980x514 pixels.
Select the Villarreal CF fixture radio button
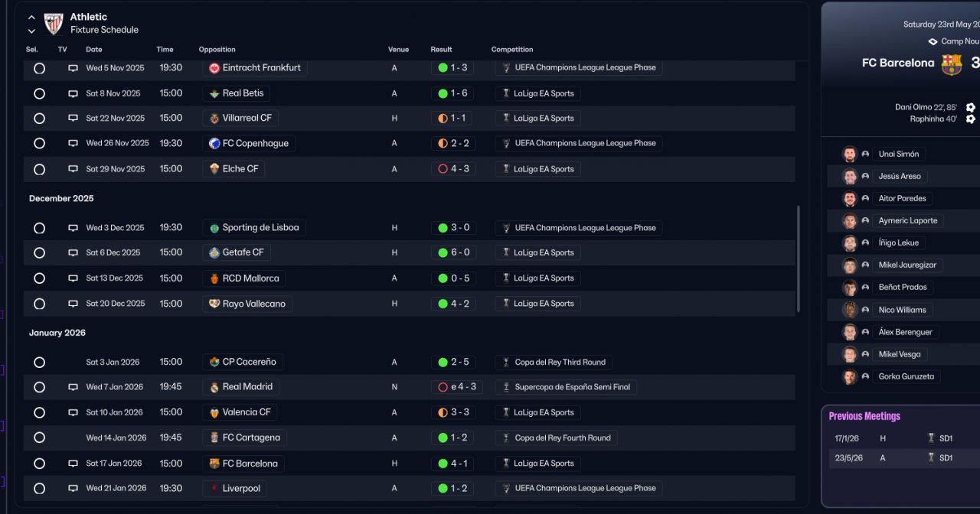pos(39,119)
